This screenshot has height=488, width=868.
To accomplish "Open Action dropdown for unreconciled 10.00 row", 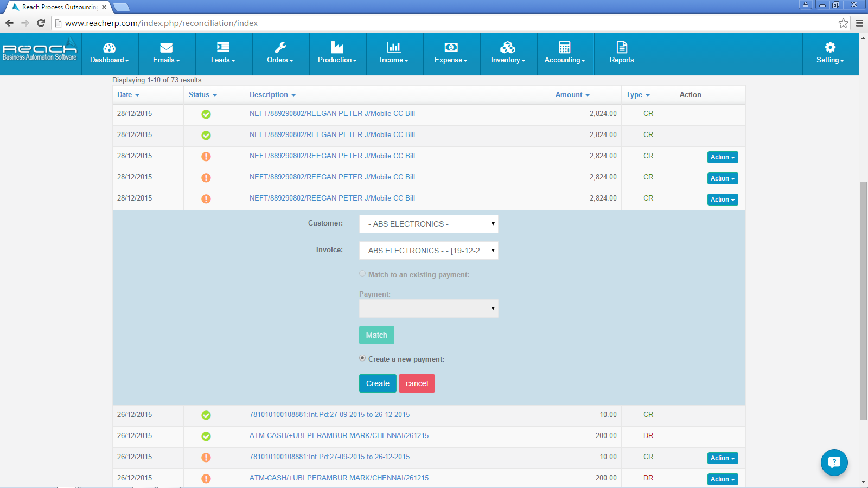I will [723, 458].
